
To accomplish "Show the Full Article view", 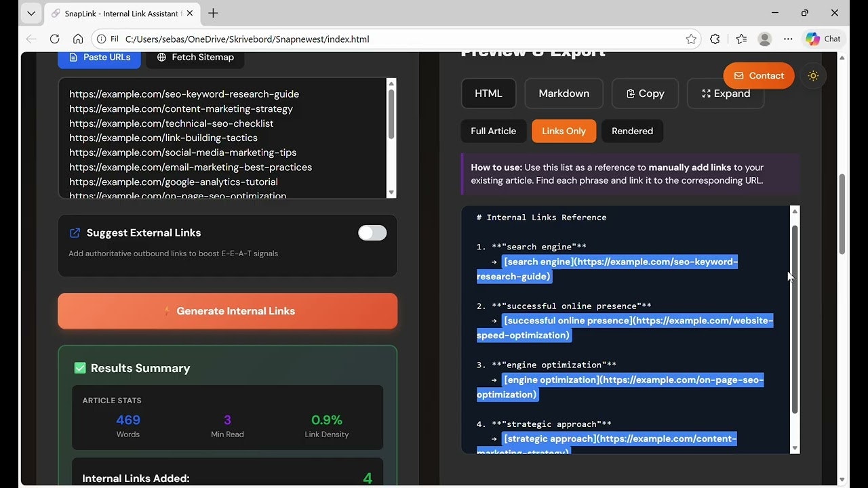I will [493, 131].
